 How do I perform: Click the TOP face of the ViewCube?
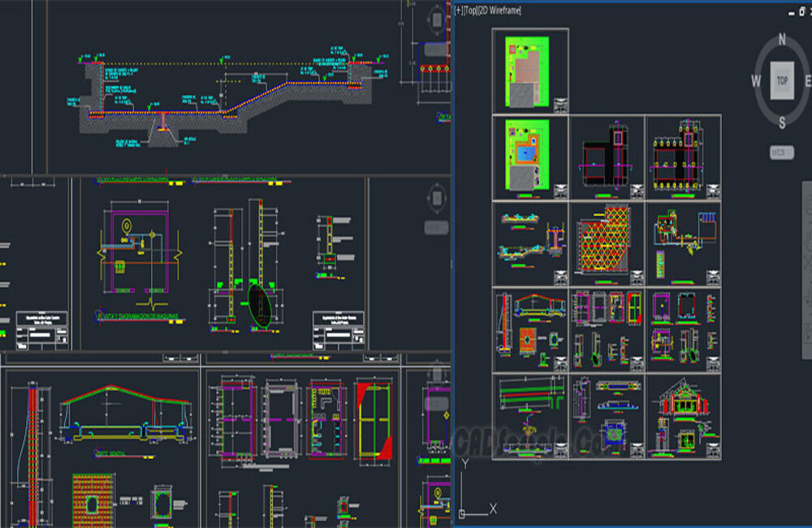pyautogui.click(x=782, y=80)
